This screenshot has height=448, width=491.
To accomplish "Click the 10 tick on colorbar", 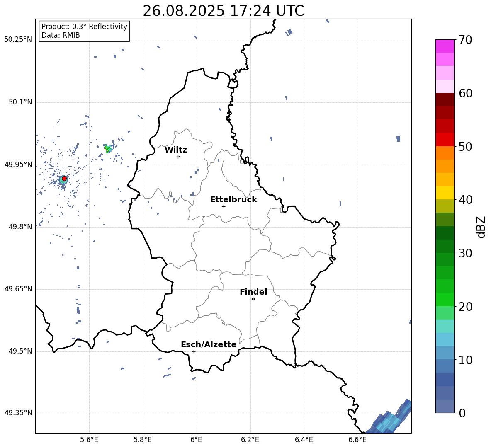I will coord(465,360).
